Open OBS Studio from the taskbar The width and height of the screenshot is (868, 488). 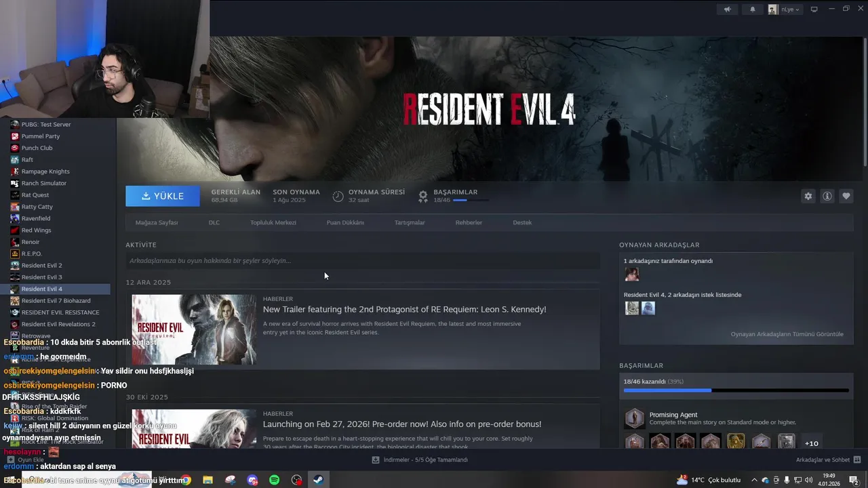[x=296, y=480]
